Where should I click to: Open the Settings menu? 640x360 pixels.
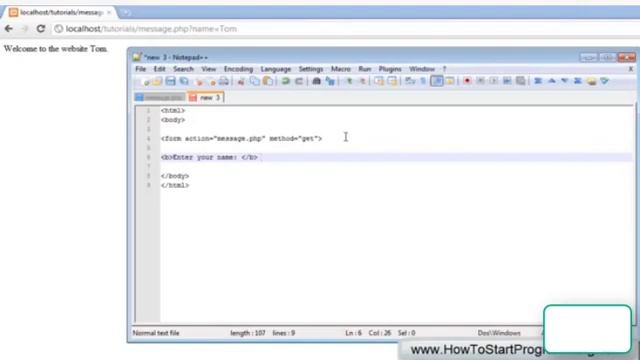(311, 69)
